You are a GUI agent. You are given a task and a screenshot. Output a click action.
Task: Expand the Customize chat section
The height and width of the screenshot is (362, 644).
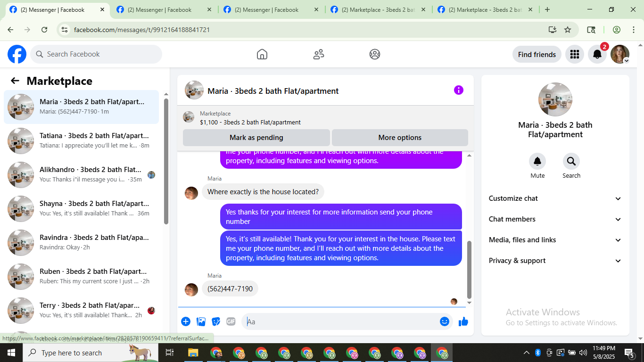[555, 198]
